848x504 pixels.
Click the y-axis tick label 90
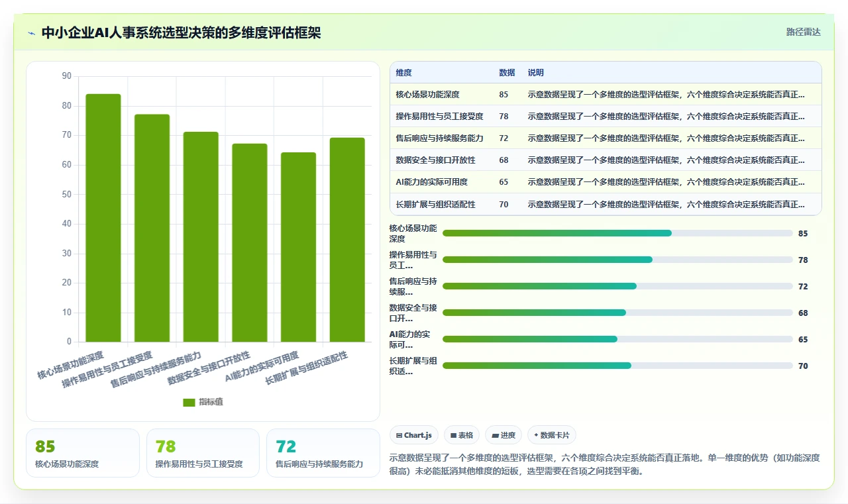(66, 76)
